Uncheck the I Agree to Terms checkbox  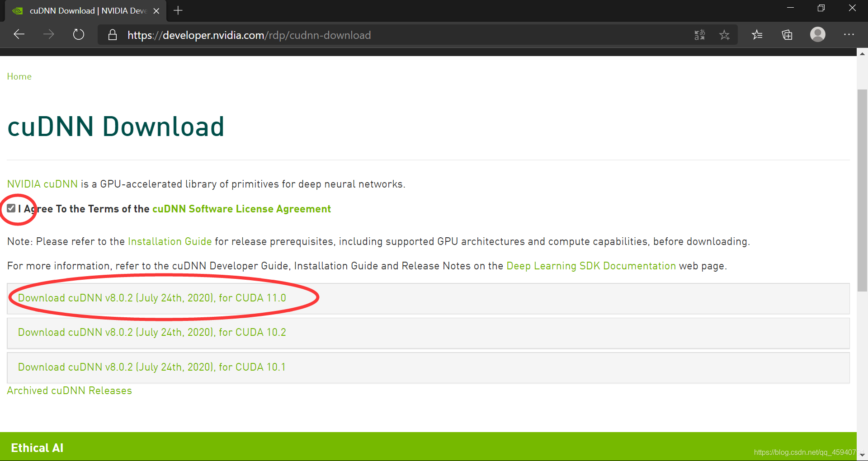[11, 208]
